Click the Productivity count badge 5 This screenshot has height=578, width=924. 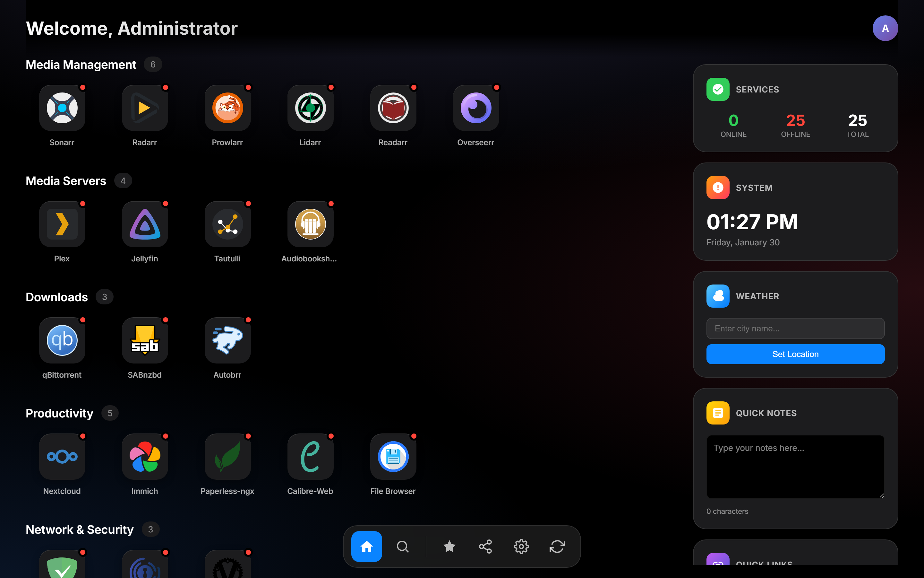[x=110, y=413]
